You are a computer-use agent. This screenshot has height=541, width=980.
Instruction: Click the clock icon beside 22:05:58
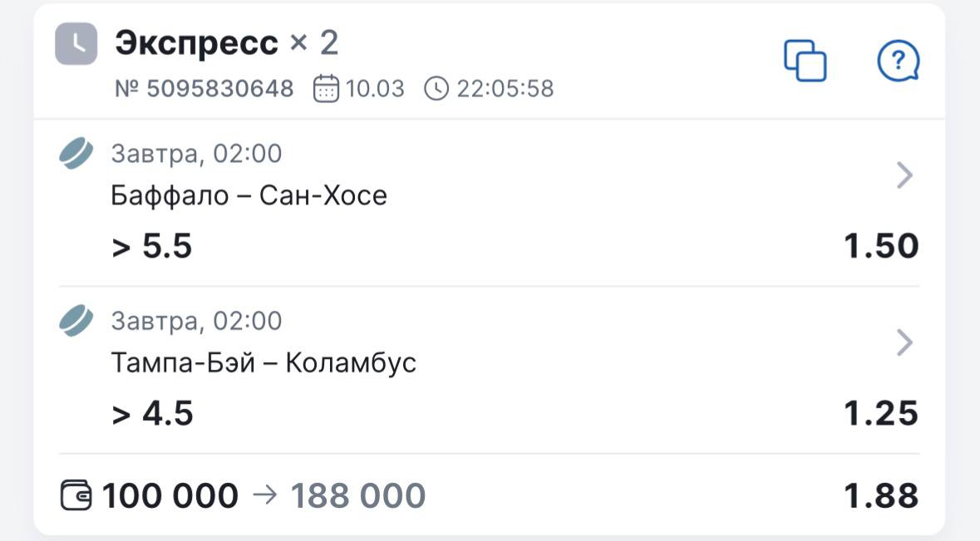click(436, 88)
